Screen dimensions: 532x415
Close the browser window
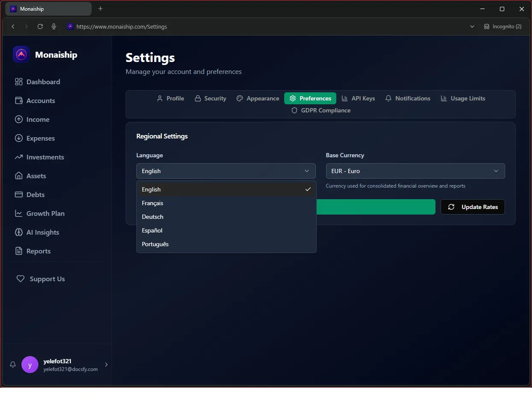(522, 9)
